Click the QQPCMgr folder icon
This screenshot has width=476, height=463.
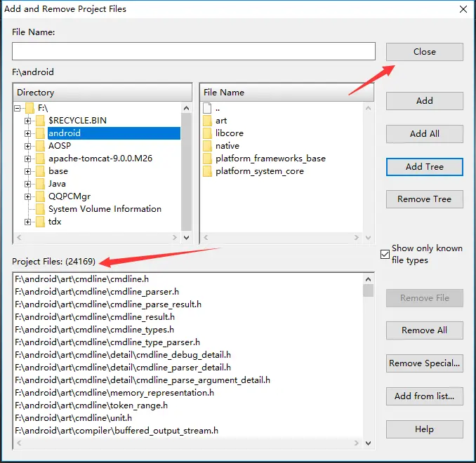[40, 196]
